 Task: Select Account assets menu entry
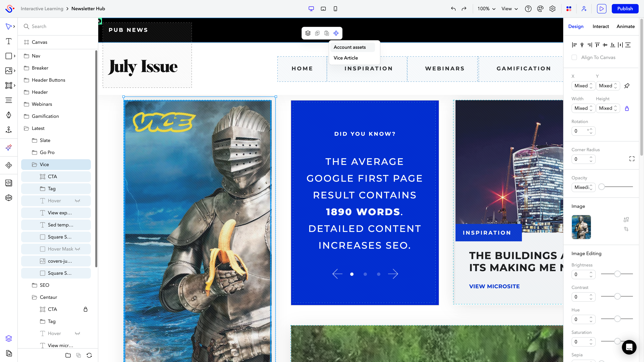352,47
